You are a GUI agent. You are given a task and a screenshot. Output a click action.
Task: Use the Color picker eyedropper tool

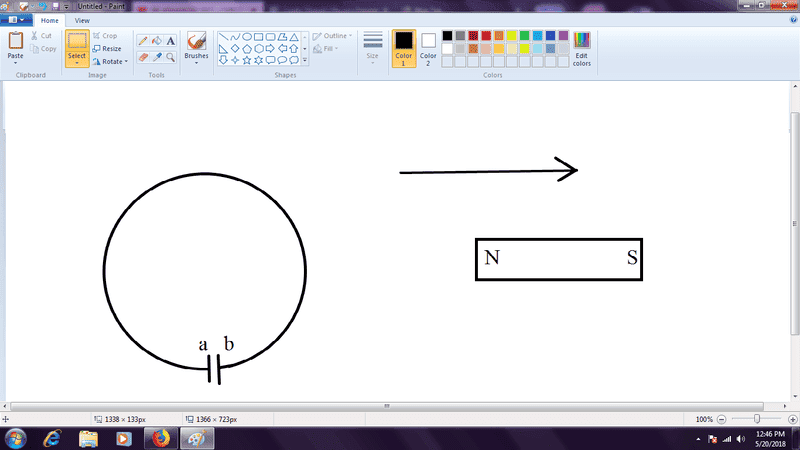click(x=156, y=57)
